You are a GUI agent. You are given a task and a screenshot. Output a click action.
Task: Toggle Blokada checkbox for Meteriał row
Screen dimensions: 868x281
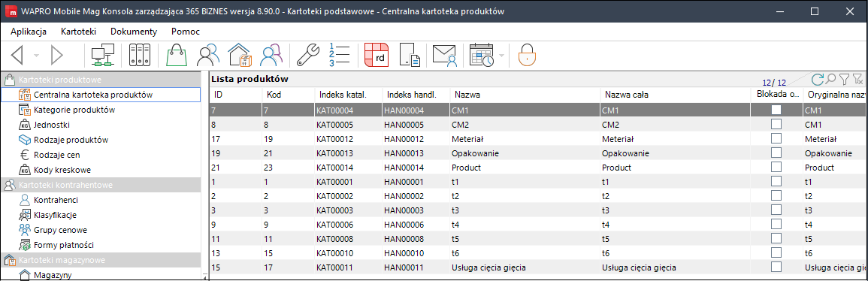[776, 138]
